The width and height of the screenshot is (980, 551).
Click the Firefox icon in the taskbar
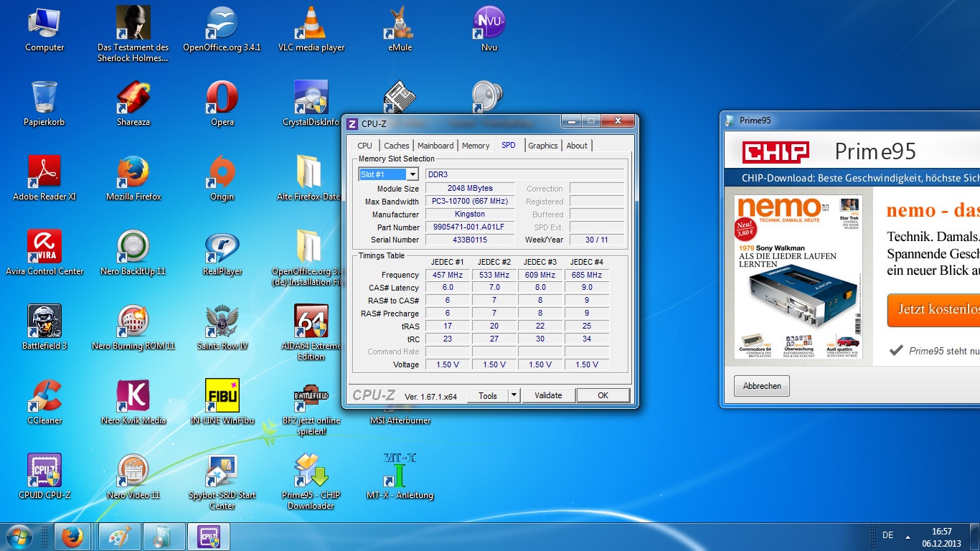pos(72,537)
